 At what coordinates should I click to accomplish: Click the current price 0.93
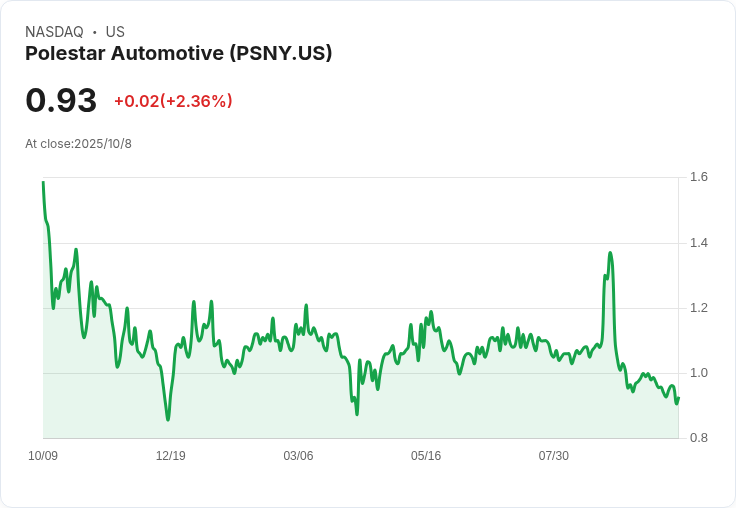(61, 100)
